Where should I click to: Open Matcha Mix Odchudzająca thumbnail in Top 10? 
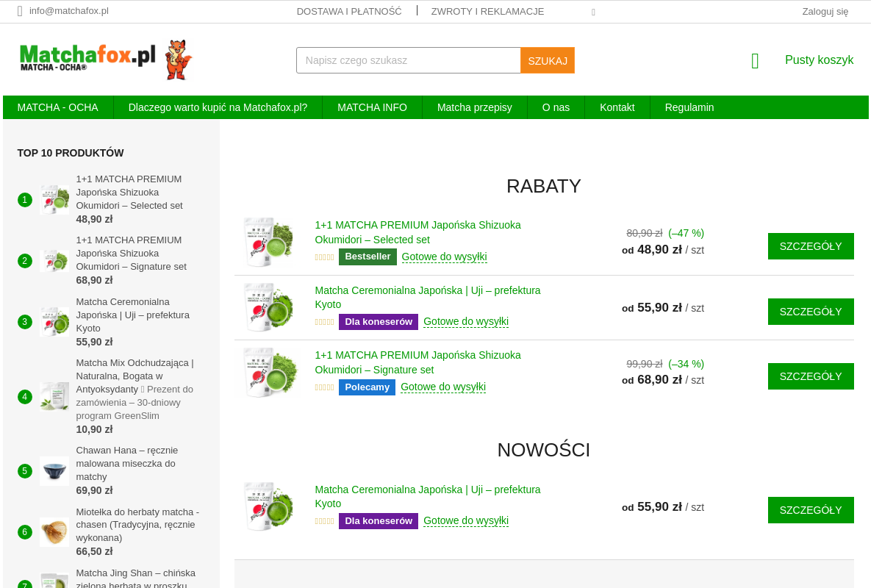(x=54, y=396)
